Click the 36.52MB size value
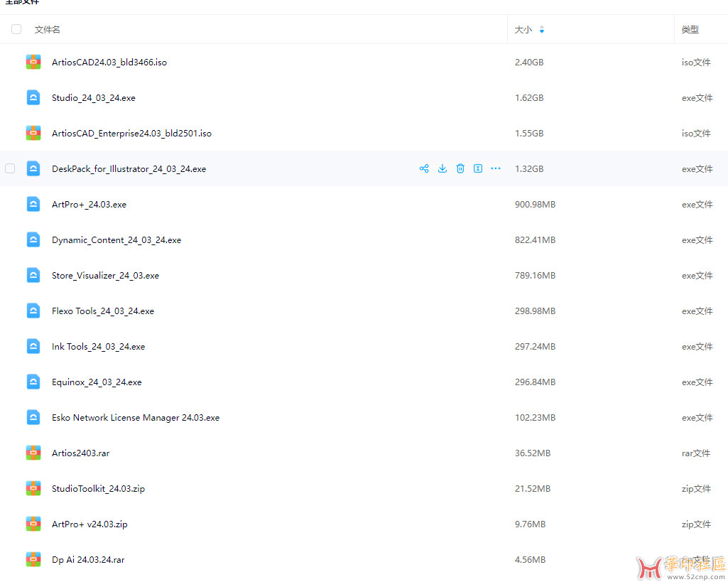Screen dimensions: 728x582 click(533, 453)
